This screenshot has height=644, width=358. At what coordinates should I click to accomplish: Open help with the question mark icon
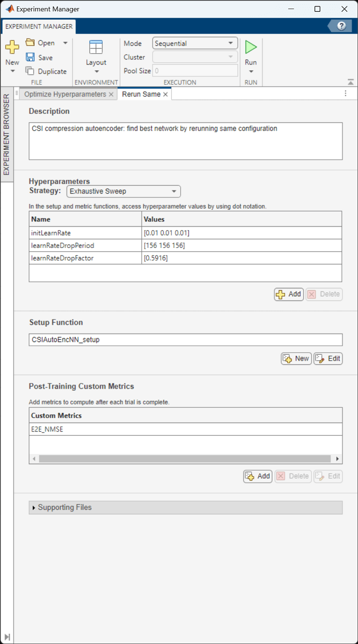pyautogui.click(x=341, y=26)
